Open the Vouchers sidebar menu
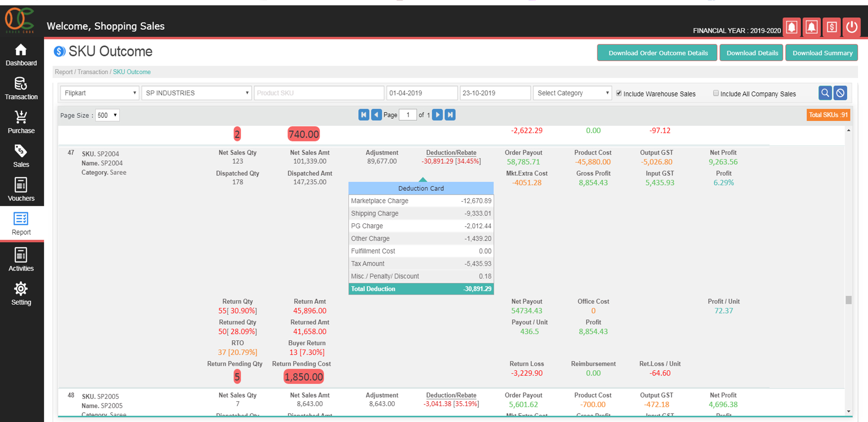This screenshot has height=422, width=868. tap(21, 190)
